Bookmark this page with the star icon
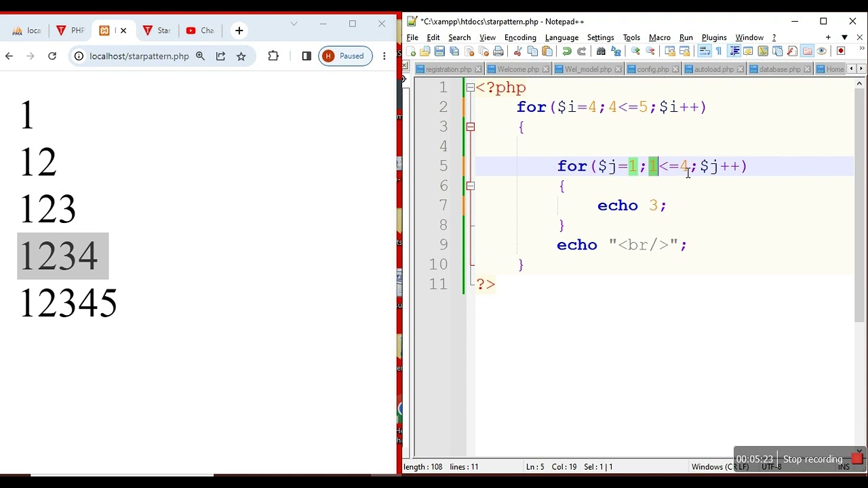Viewport: 868px width, 488px height. (241, 56)
